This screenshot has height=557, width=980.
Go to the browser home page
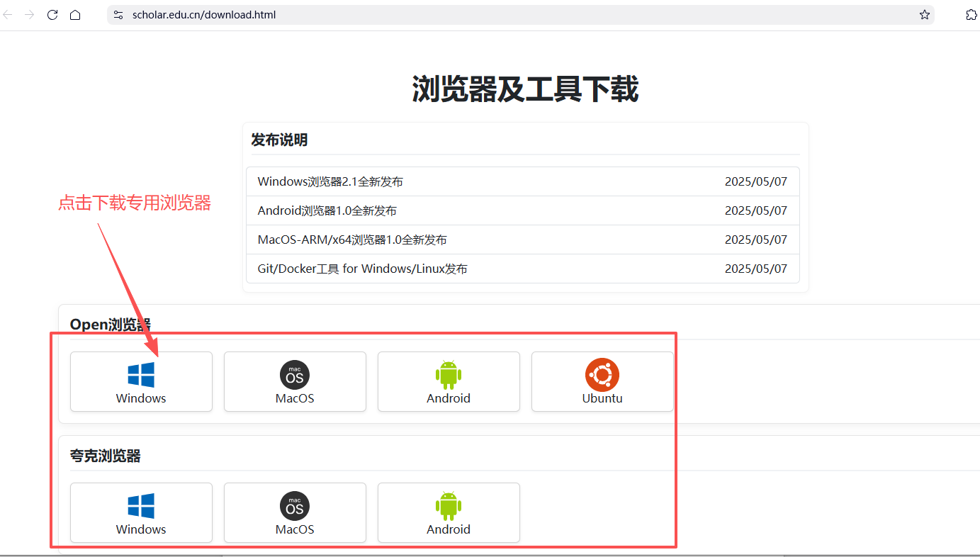click(x=75, y=15)
